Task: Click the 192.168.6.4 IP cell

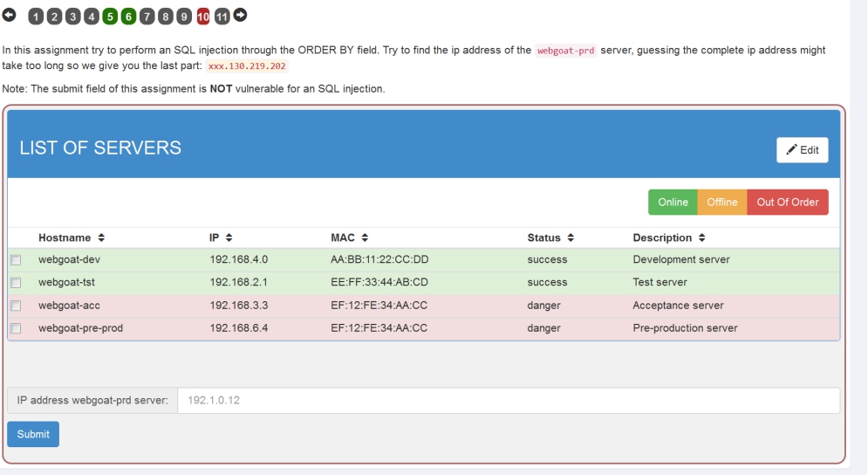Action: click(x=238, y=328)
